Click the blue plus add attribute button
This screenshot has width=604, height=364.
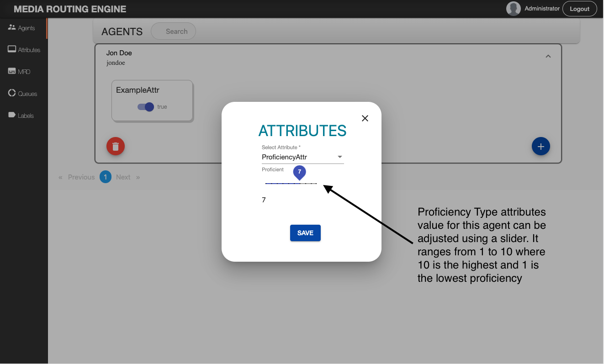540,147
